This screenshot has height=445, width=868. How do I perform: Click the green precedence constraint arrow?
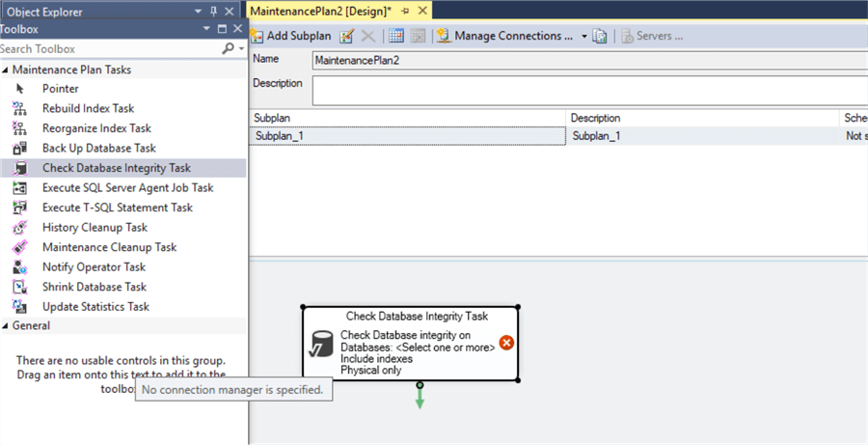(x=420, y=398)
